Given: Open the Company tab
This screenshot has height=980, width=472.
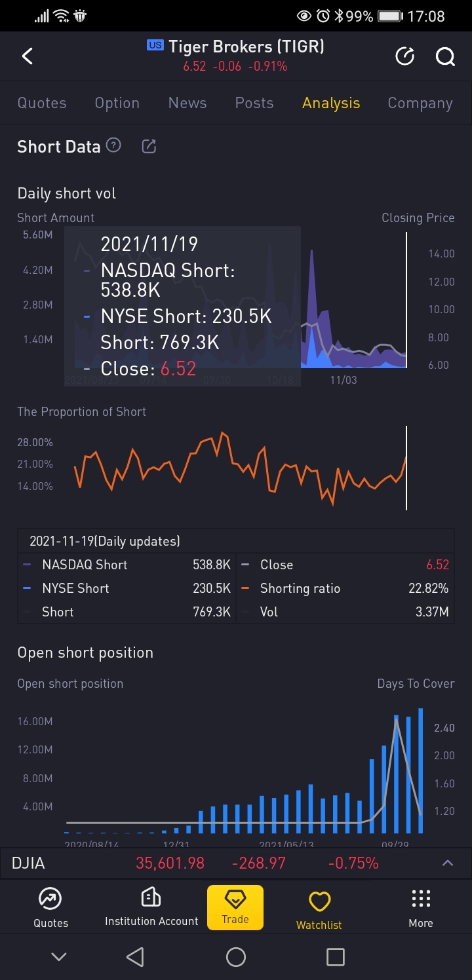Looking at the screenshot, I should tap(420, 103).
